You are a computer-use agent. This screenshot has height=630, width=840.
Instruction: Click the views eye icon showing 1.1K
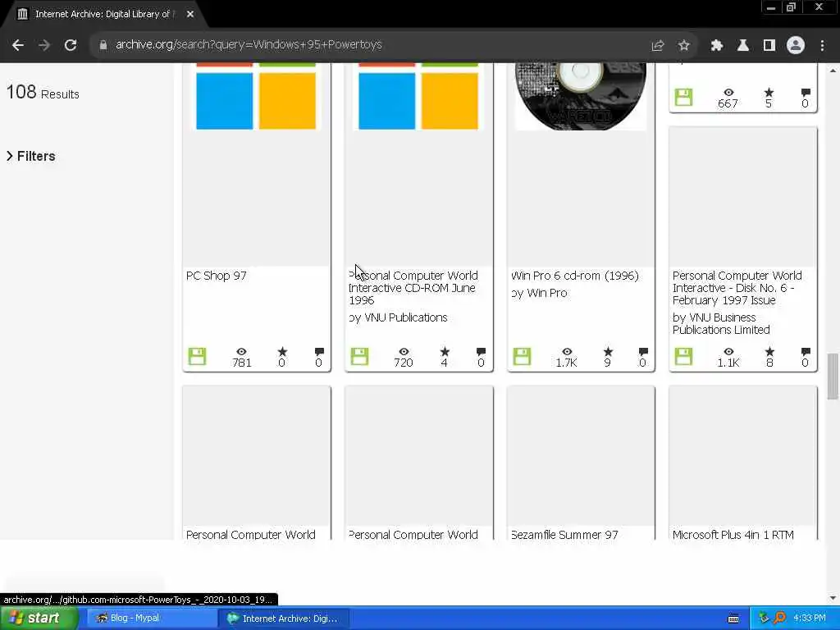click(x=728, y=351)
